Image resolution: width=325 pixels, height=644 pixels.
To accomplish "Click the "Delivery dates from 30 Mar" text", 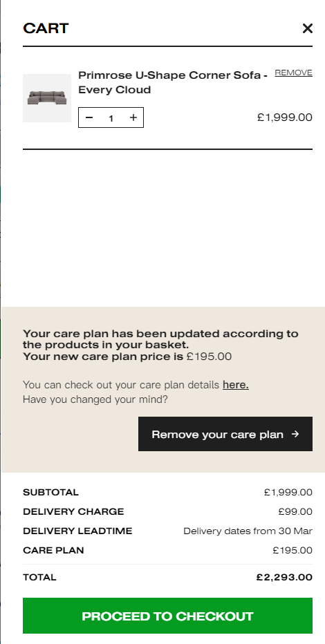I will [248, 531].
